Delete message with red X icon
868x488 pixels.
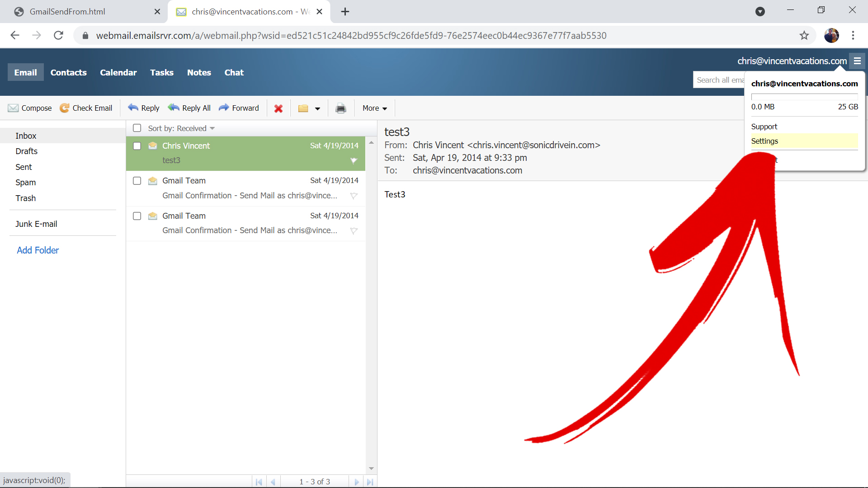click(278, 108)
